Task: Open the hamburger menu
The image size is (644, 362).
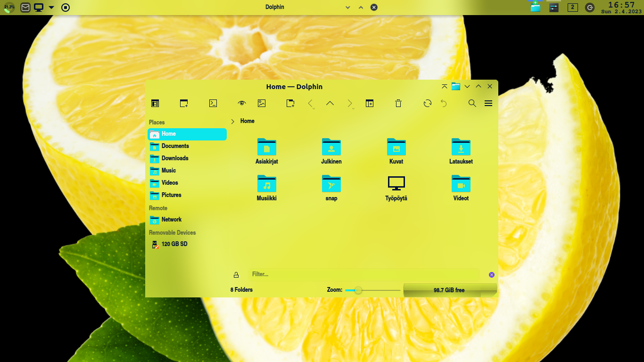Action: click(x=488, y=103)
